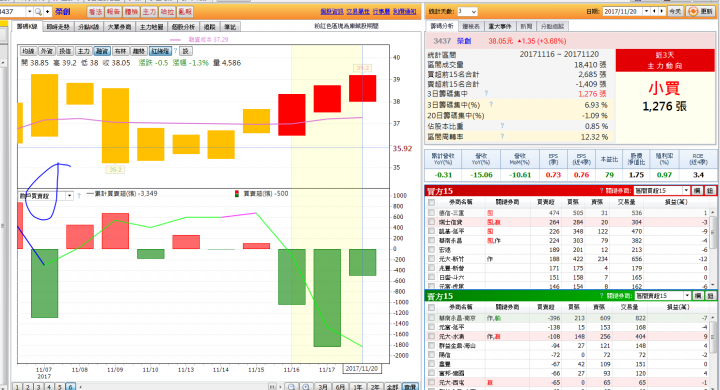Check the select-all box in 買方15 table header

click(x=431, y=202)
